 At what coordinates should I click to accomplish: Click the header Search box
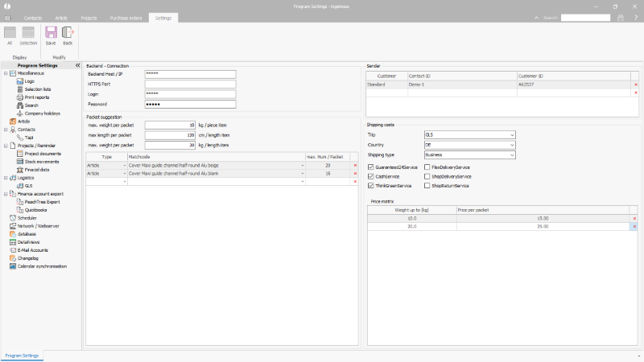(586, 18)
